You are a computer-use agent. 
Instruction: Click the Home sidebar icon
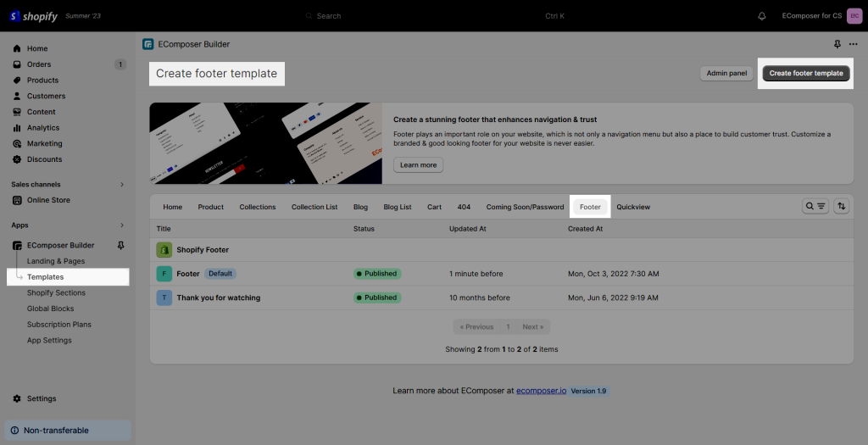[x=17, y=48]
